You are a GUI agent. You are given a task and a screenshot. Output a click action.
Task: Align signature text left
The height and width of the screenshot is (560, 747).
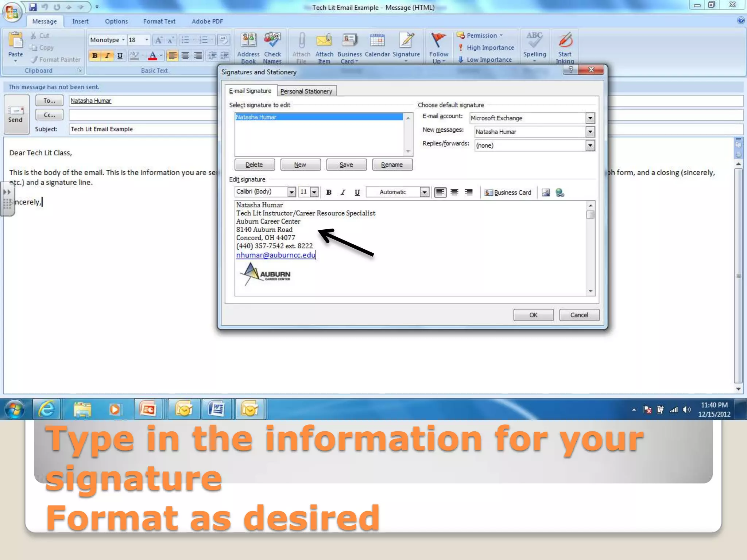click(x=440, y=192)
